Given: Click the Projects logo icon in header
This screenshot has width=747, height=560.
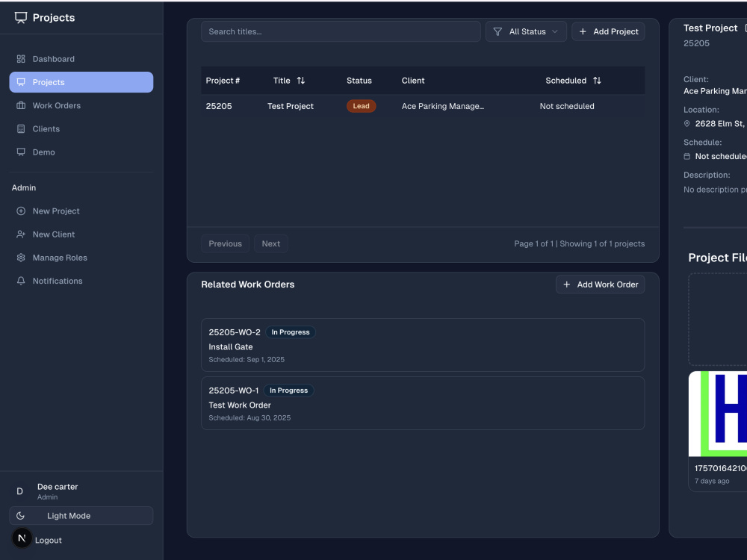Looking at the screenshot, I should point(20,18).
